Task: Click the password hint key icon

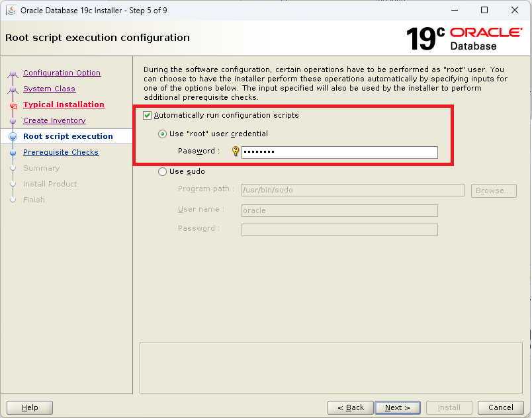Action: coord(236,151)
